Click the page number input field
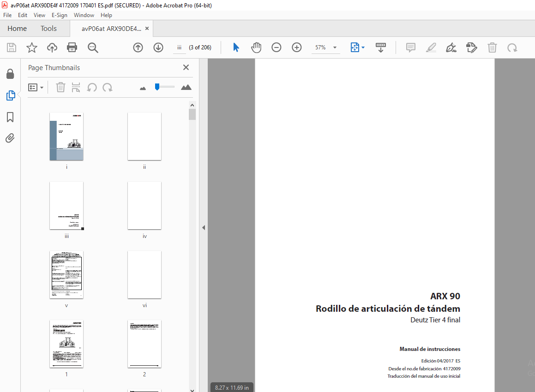Viewport: 535px width, 392px height. [179, 48]
